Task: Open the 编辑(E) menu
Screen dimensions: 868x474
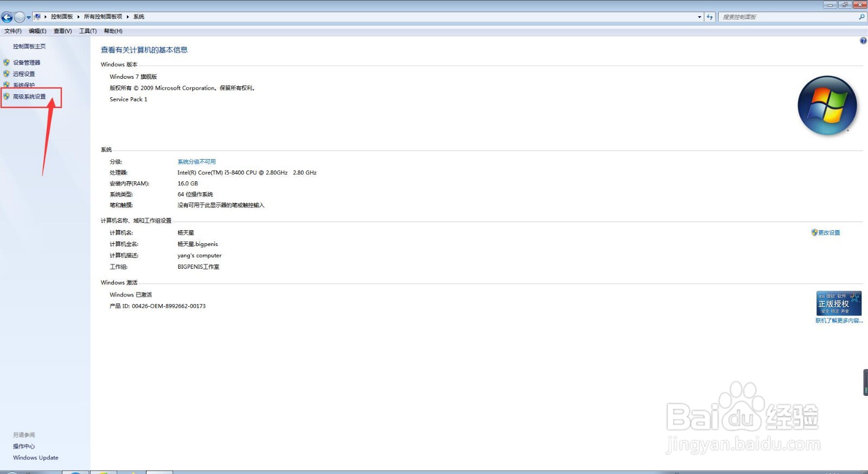Action: click(37, 31)
